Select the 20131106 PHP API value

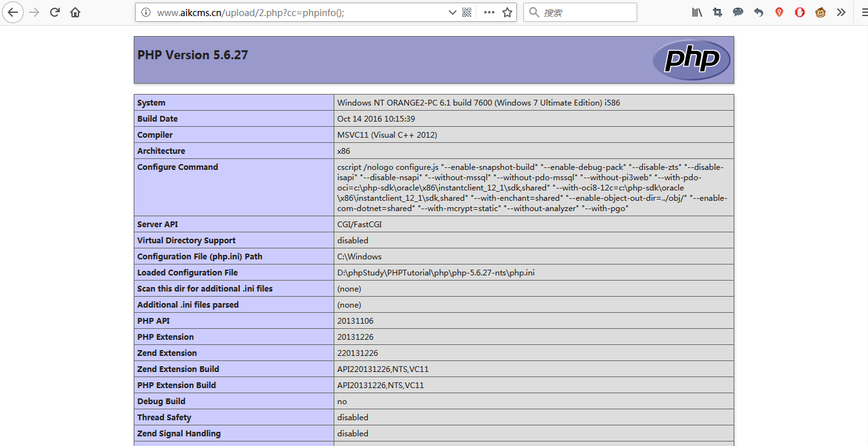pos(356,321)
